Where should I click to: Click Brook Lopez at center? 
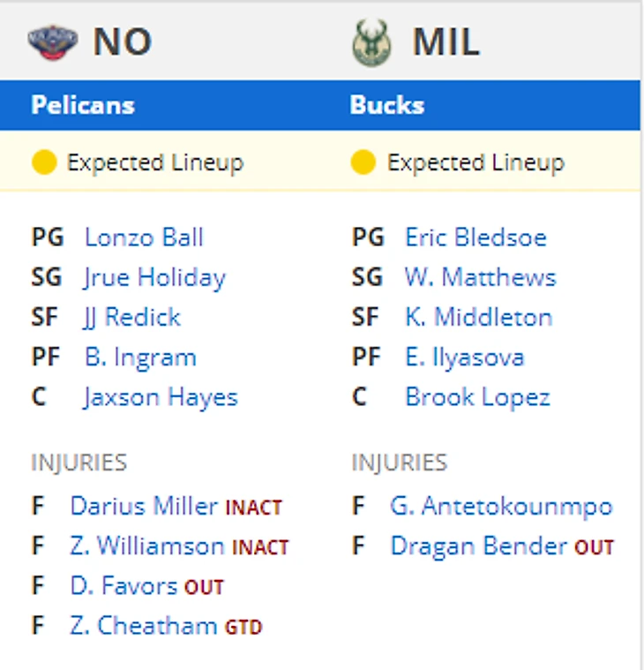(x=477, y=397)
